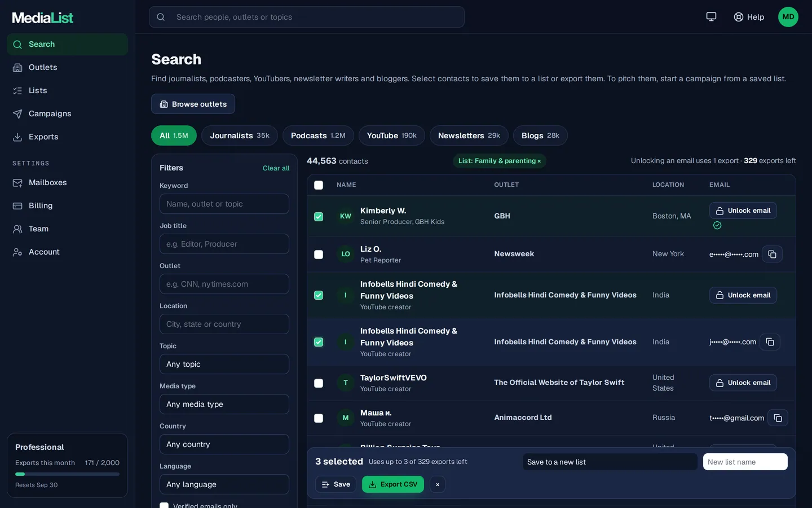Image resolution: width=812 pixels, height=508 pixels.
Task: Open Mailboxes settings
Action: coord(67,182)
